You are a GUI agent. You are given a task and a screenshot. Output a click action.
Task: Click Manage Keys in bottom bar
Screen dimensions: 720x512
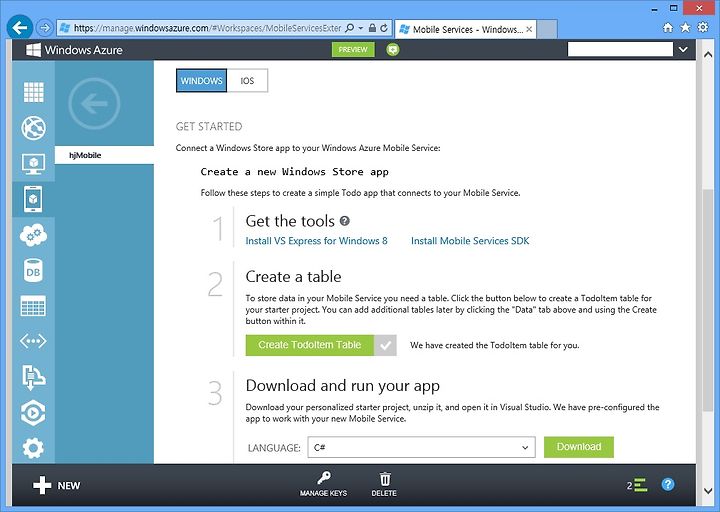click(323, 485)
